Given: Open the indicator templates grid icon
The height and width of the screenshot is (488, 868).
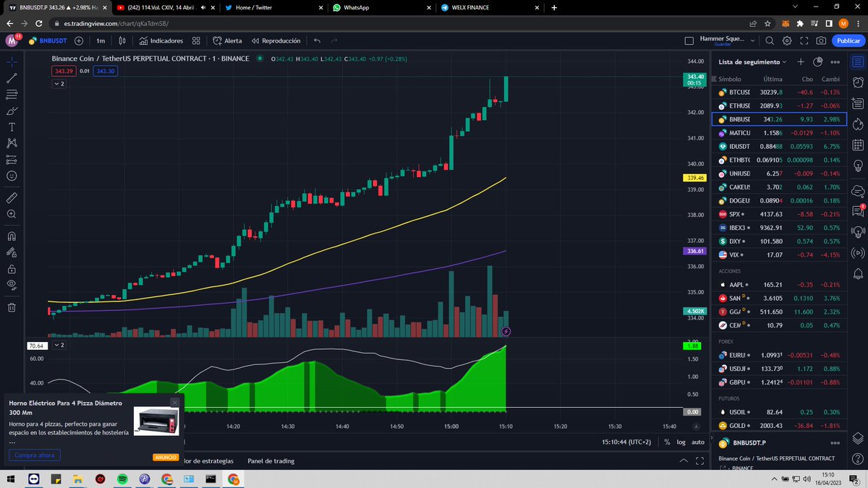Looking at the screenshot, I should [196, 41].
